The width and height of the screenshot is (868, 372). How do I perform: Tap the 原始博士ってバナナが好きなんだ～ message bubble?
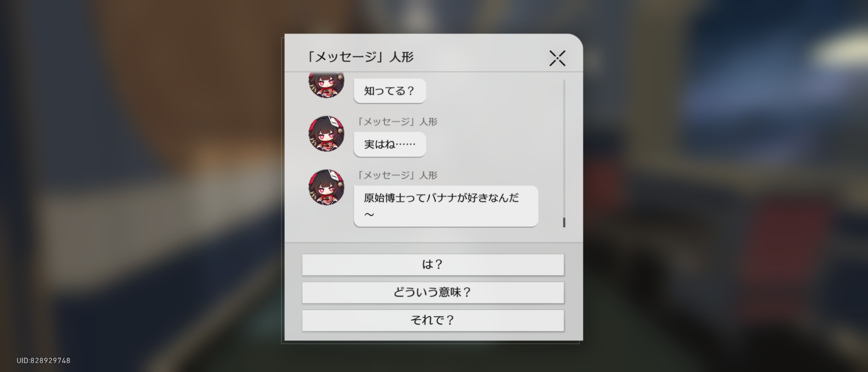(446, 206)
